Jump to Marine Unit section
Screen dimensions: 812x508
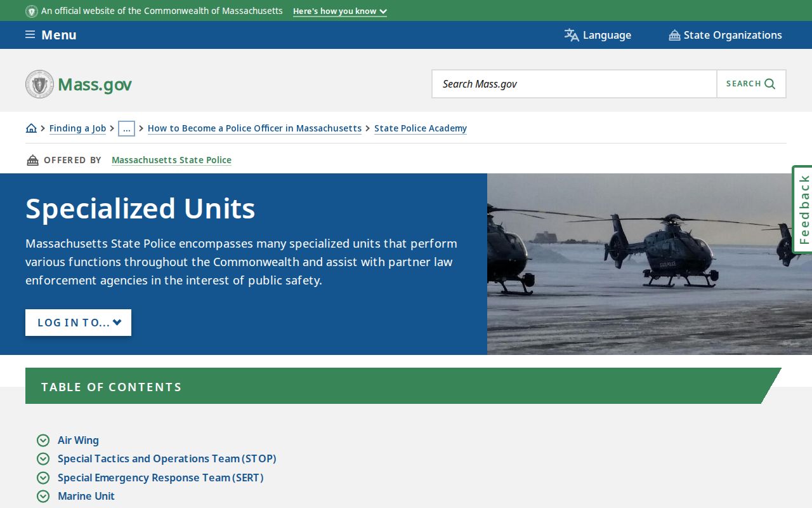(x=86, y=496)
